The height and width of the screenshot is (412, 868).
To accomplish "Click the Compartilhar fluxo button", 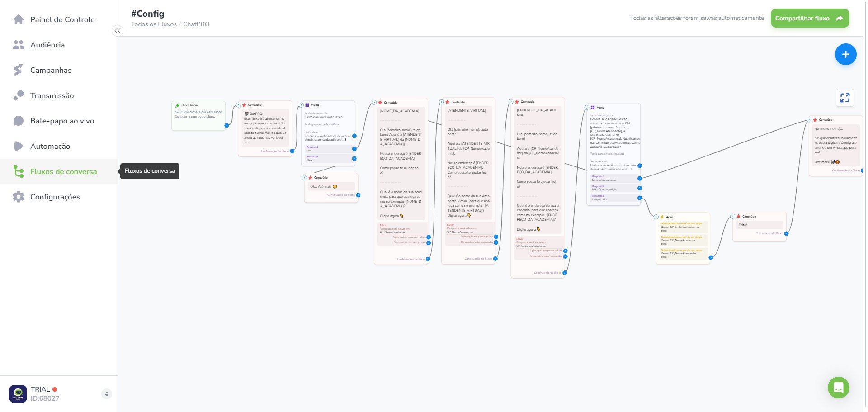I will (810, 18).
